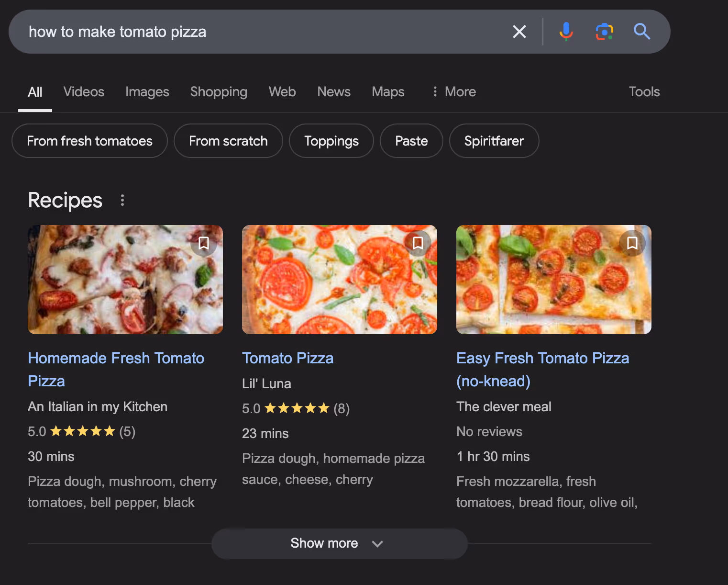Switch to the Maps tab
The height and width of the screenshot is (585, 728).
[388, 92]
